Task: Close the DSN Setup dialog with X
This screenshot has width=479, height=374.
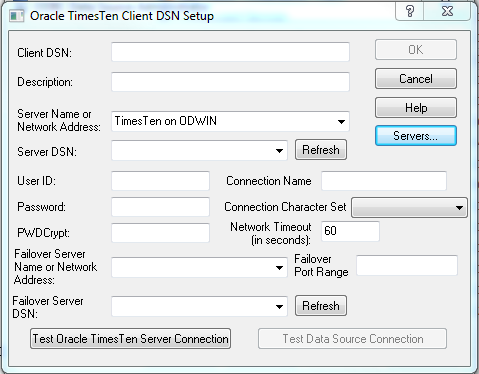Action: [447, 11]
